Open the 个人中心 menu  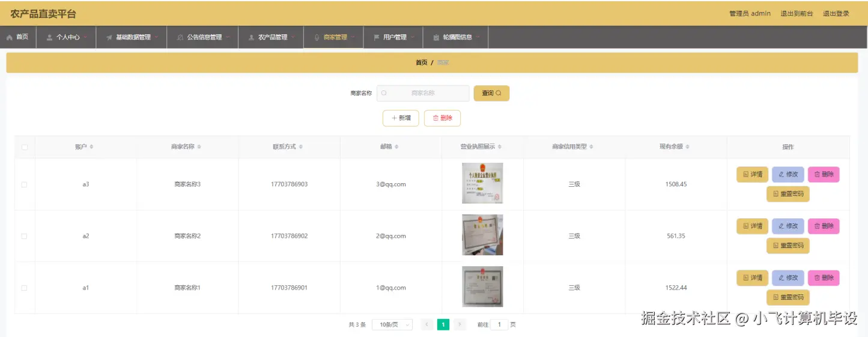[x=66, y=37]
